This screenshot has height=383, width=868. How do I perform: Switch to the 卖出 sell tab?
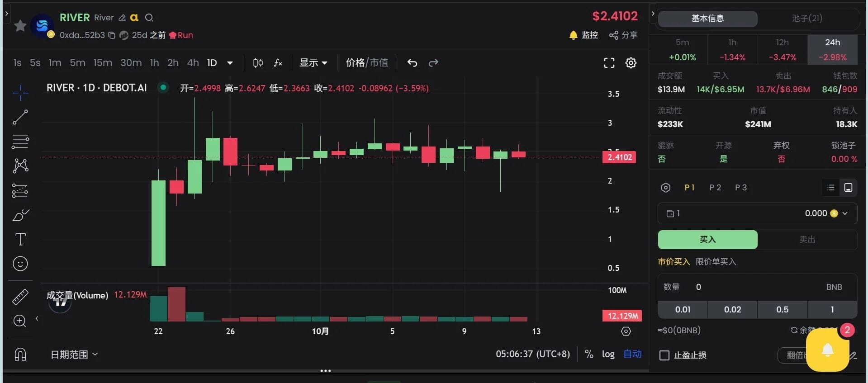(807, 240)
